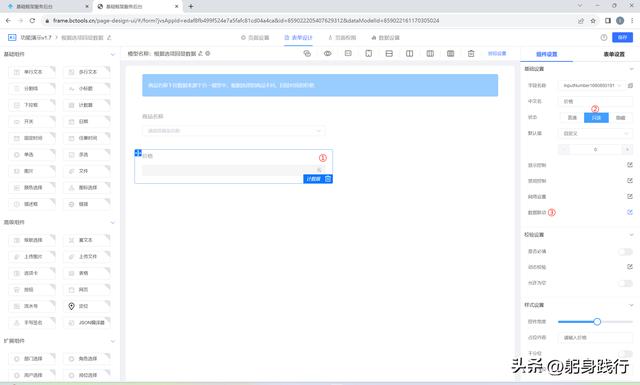
Task: Select the two-column layout icon
Action: pyautogui.click(x=409, y=53)
